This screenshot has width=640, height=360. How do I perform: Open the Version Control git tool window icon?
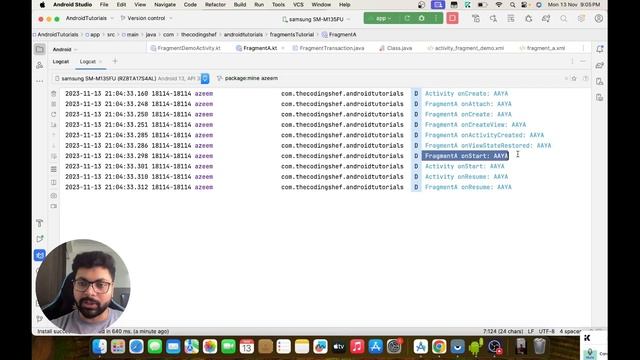click(x=40, y=319)
